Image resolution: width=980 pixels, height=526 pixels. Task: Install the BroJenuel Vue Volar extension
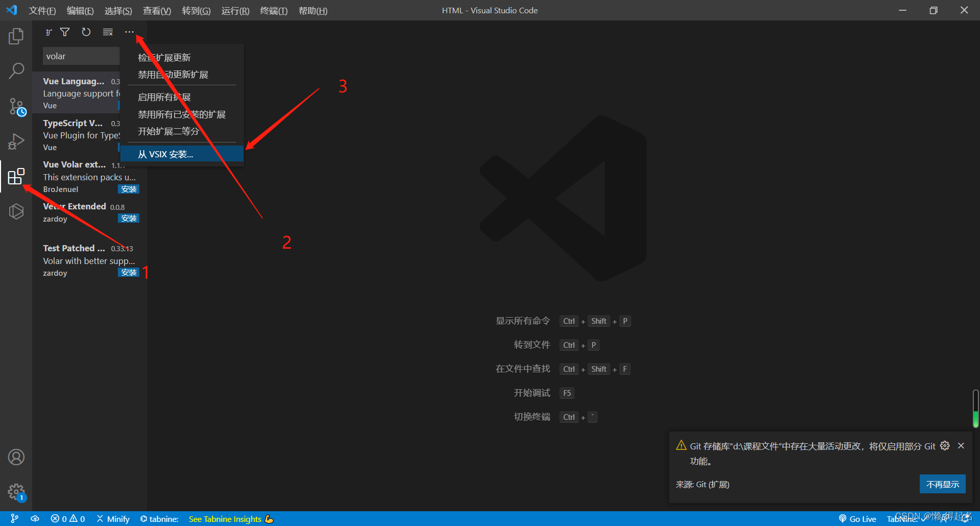point(129,189)
